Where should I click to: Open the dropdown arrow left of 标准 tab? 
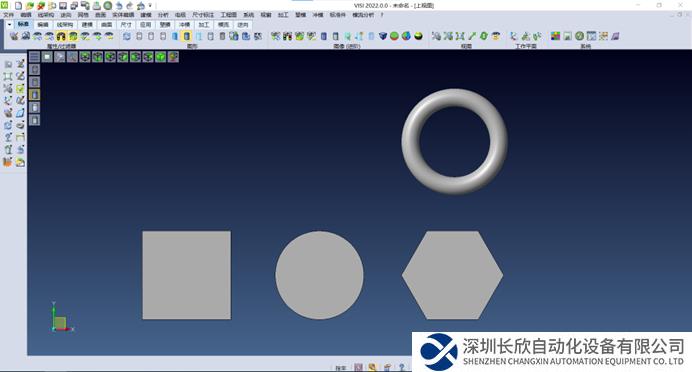(x=9, y=25)
